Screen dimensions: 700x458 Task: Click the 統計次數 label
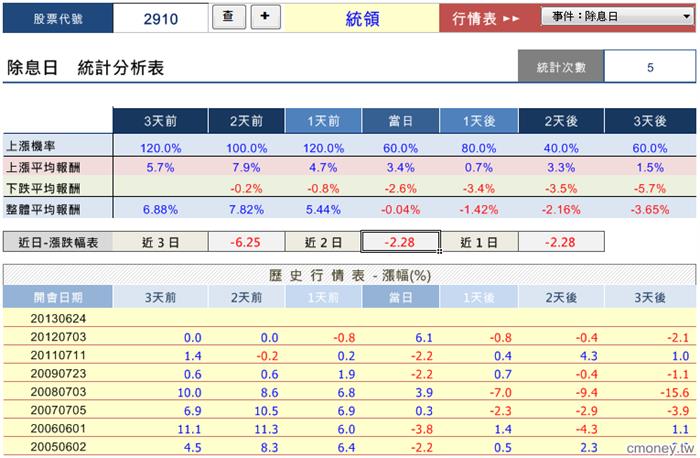(x=561, y=67)
